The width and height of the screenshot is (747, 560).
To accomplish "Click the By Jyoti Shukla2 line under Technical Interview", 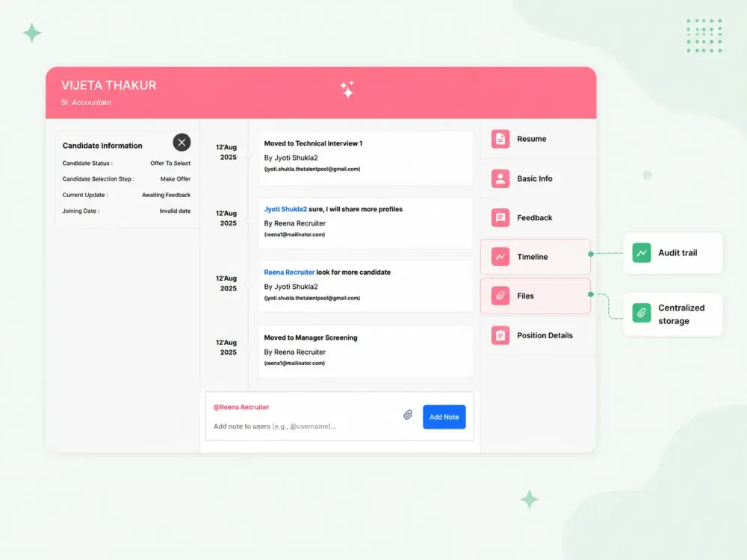I will tap(291, 158).
